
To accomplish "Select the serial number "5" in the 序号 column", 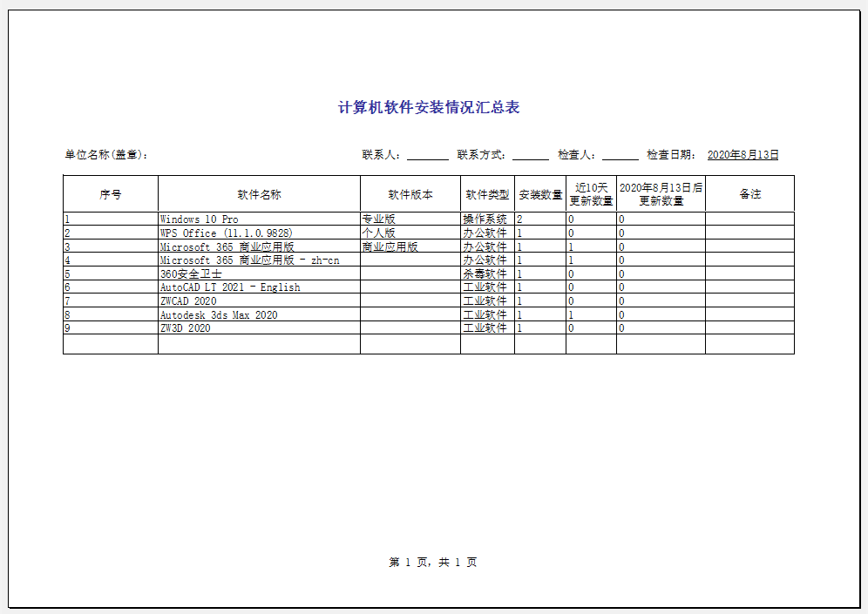I will coord(67,273).
